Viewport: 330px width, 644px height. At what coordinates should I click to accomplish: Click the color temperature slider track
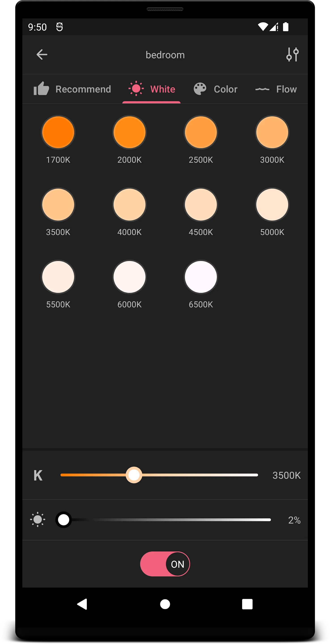pos(159,475)
